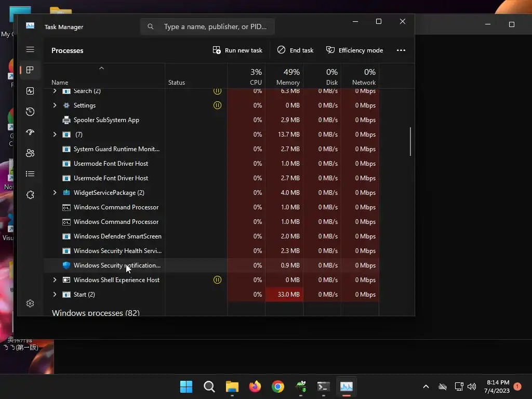Open the Users sidebar icon
This screenshot has width=532, height=399.
coord(30,153)
